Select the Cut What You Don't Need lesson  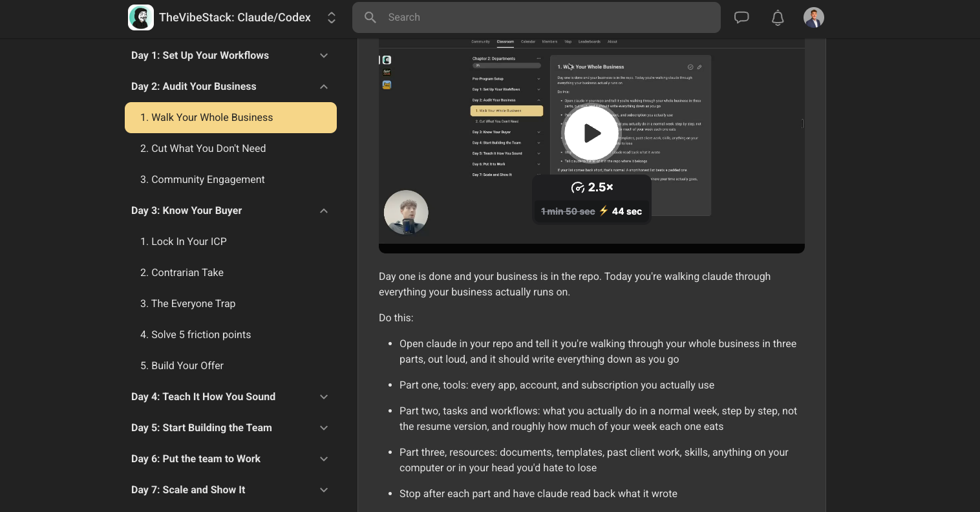pos(231,149)
